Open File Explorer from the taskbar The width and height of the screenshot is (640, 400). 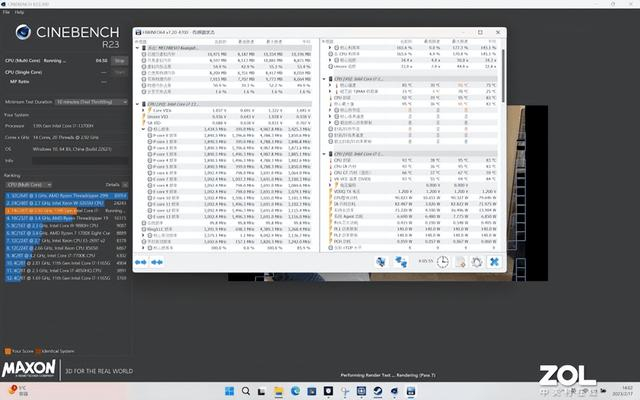[x=279, y=390]
